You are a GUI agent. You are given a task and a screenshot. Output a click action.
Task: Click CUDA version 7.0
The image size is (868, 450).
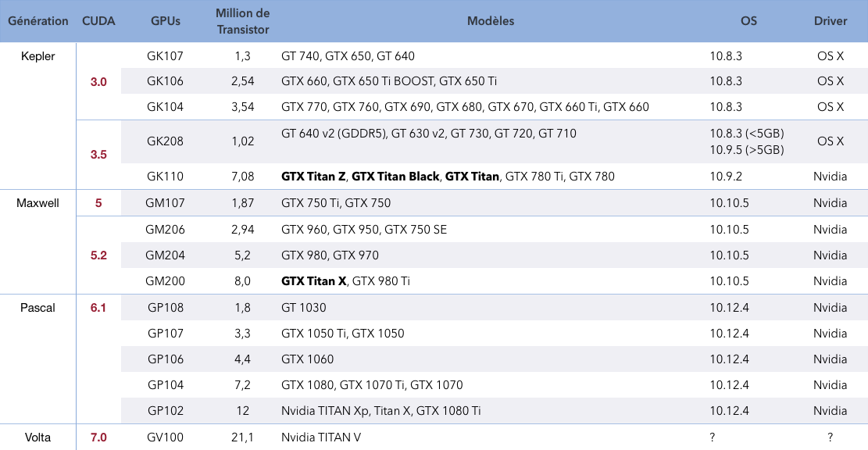[x=98, y=437]
